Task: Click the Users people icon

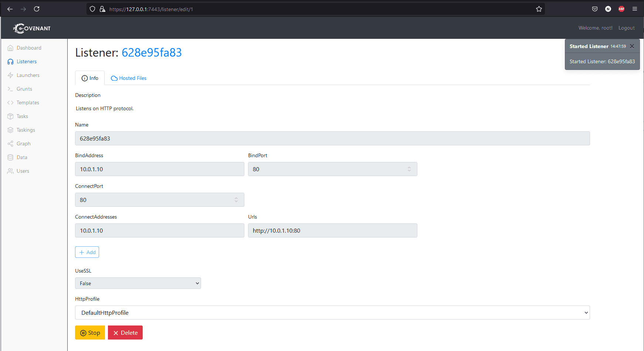Action: [x=10, y=171]
